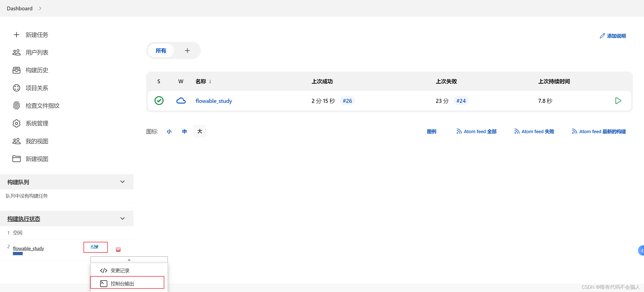644x292 pixels.
Task: Click the green success status icon for flowable_study
Action: (x=159, y=101)
